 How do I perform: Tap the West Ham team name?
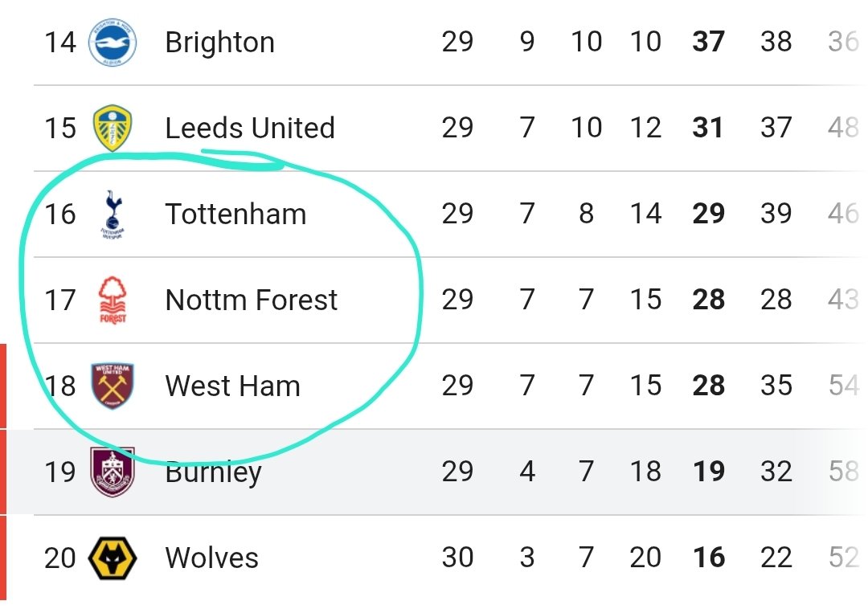pos(232,386)
